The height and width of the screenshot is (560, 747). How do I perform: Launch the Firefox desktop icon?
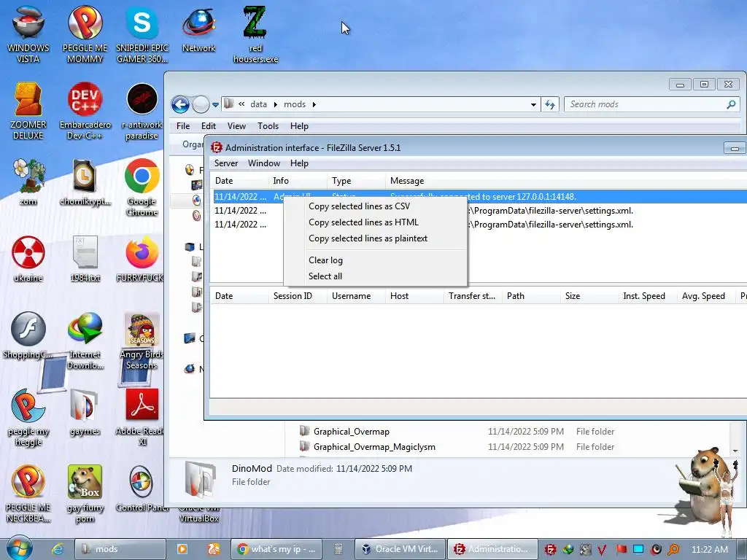[x=141, y=258]
